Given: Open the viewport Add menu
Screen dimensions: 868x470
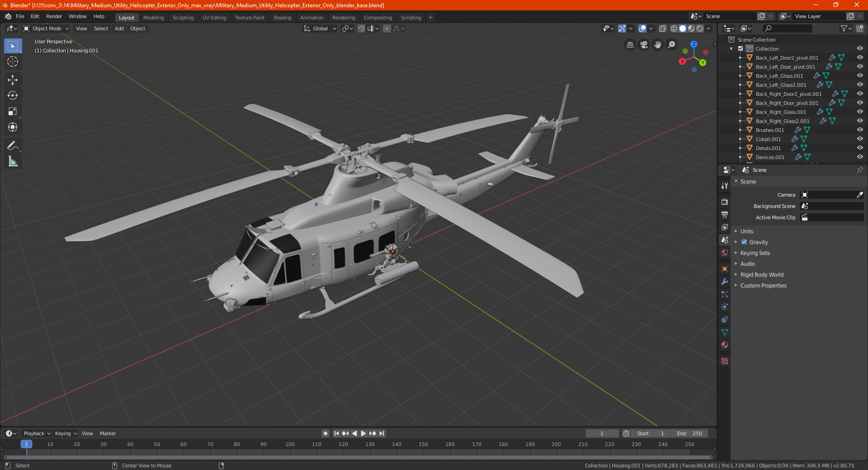Looking at the screenshot, I should (x=119, y=28).
